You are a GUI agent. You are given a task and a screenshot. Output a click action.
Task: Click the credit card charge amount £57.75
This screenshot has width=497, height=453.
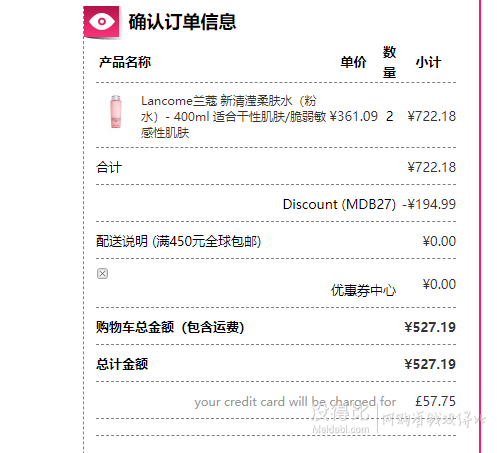point(435,401)
